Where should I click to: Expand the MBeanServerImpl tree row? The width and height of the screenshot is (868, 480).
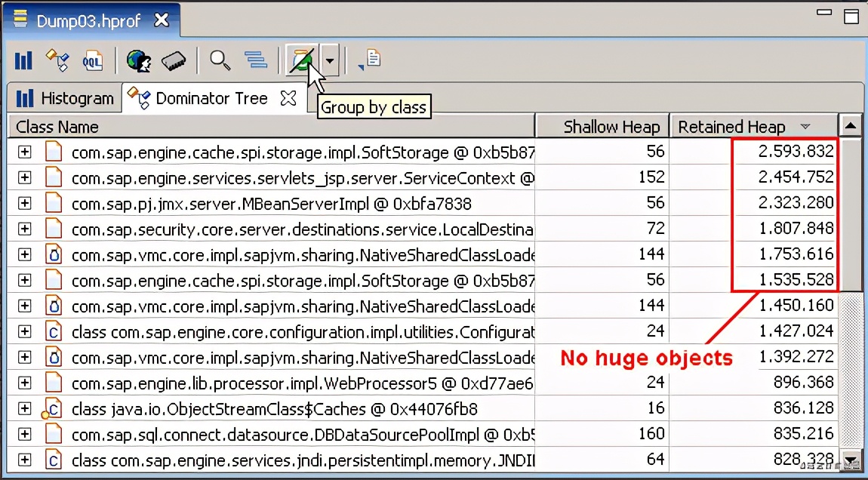point(25,203)
